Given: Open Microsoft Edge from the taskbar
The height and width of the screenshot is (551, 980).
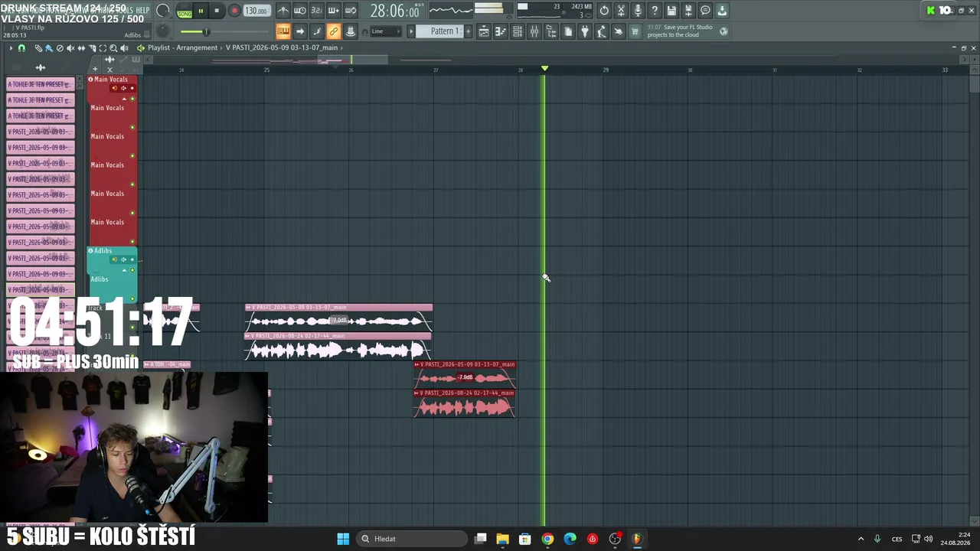Looking at the screenshot, I should coord(570,539).
